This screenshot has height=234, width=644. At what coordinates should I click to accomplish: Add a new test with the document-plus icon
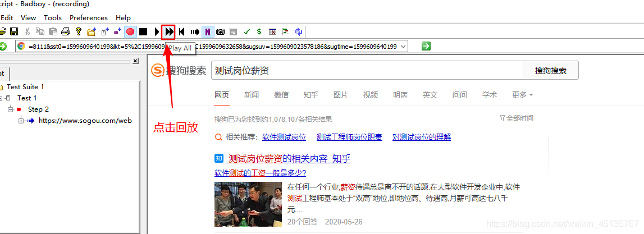[105, 31]
